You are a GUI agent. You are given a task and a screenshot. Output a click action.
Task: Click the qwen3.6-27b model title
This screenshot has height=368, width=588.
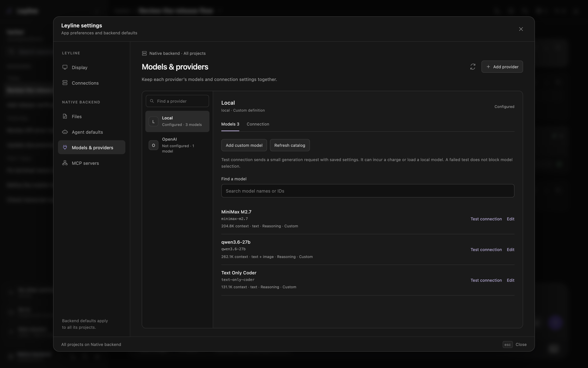click(236, 242)
